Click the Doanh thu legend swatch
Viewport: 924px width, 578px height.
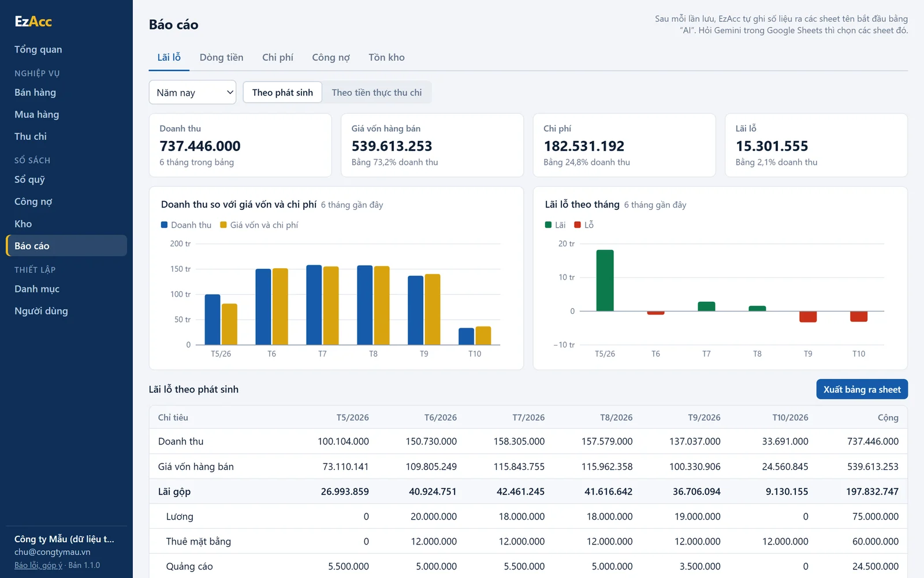point(164,225)
